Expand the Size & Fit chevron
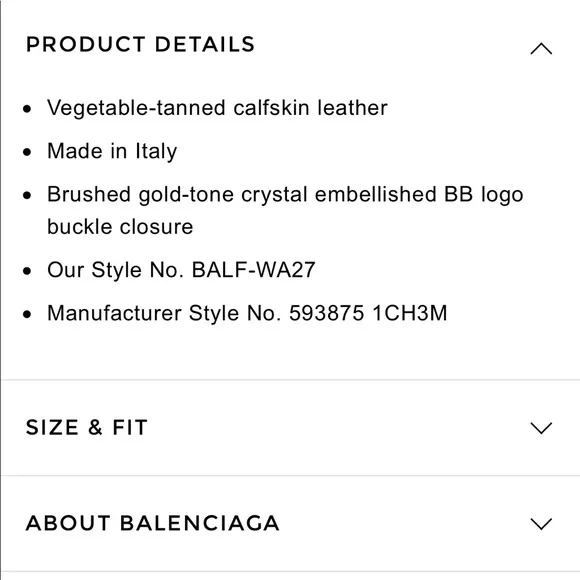 click(541, 428)
